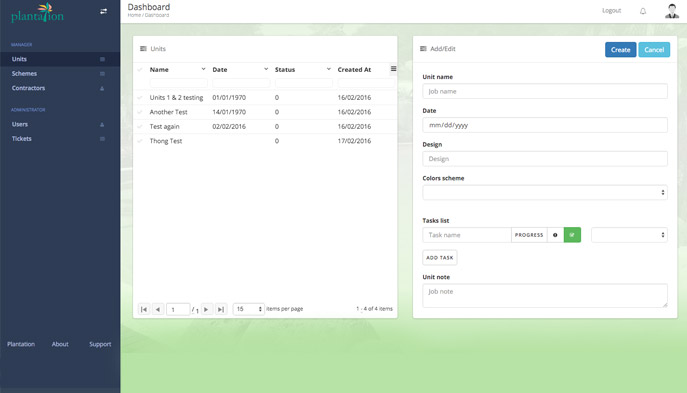Open task assignment dropdown beside green check
The width and height of the screenshot is (687, 393).
point(629,235)
